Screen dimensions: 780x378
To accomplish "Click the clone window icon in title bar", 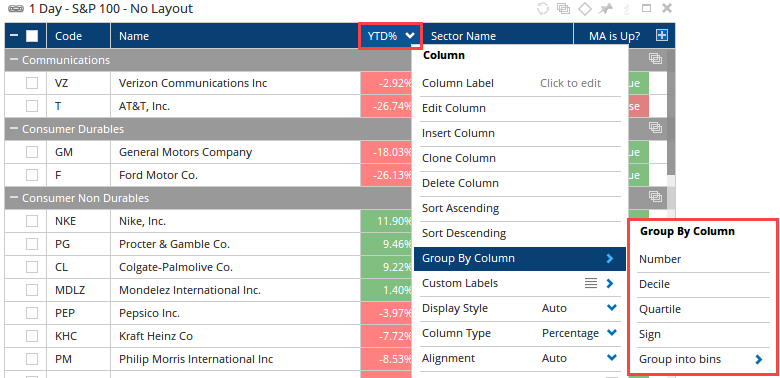I will tap(564, 8).
